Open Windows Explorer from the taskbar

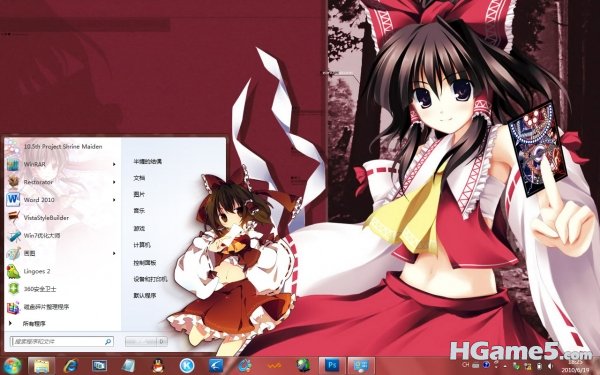click(41, 366)
